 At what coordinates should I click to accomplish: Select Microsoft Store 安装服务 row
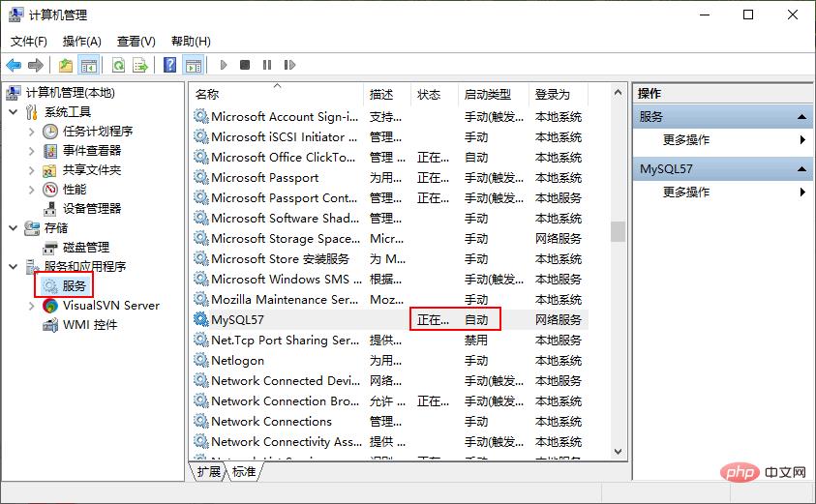390,258
